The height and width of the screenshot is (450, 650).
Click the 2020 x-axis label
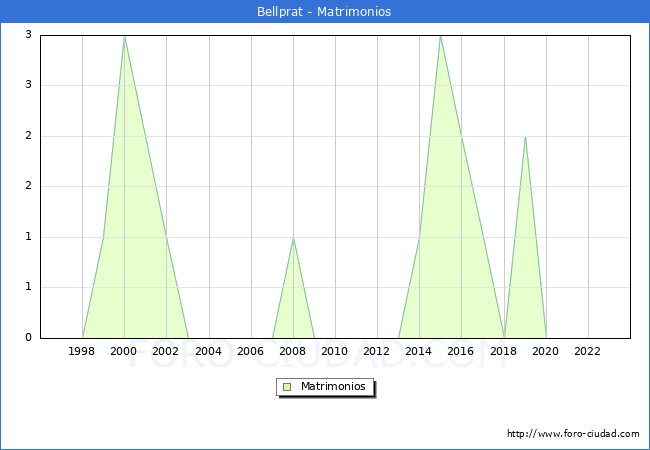(546, 351)
